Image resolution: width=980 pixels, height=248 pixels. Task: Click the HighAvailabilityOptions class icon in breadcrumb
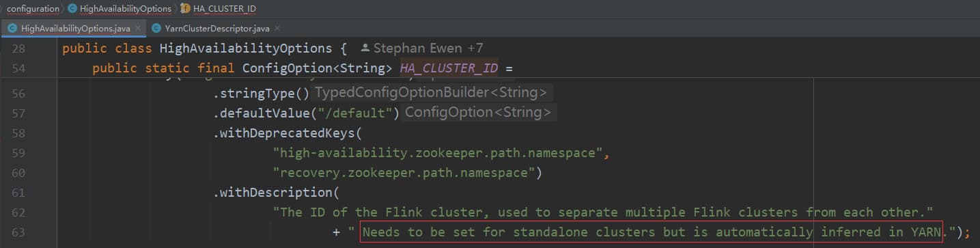(x=73, y=8)
